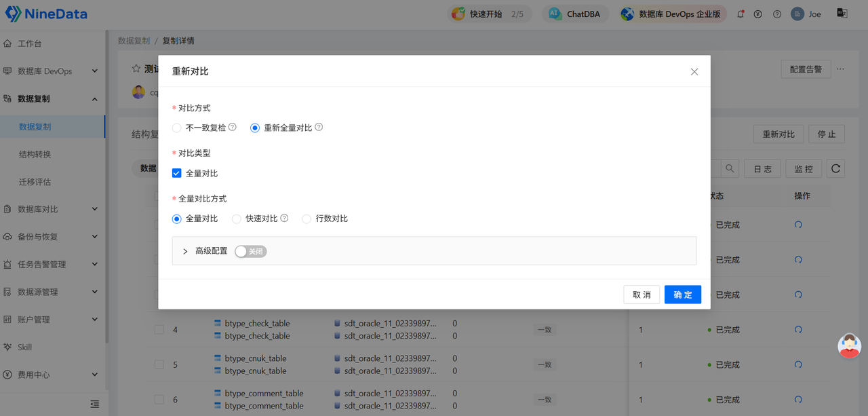Click the magnifier search icon in the table toolbar
Image resolution: width=868 pixels, height=416 pixels.
click(x=730, y=168)
